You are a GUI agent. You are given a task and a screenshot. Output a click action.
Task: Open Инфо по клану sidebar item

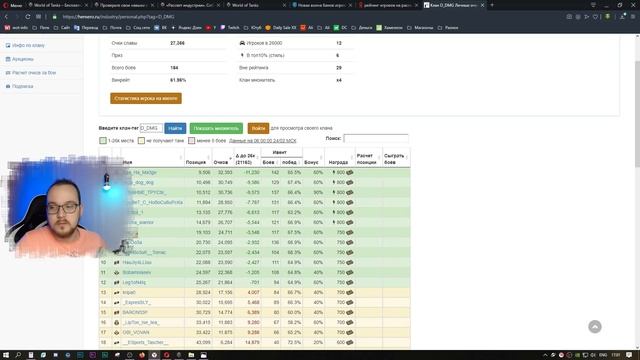(x=25, y=45)
